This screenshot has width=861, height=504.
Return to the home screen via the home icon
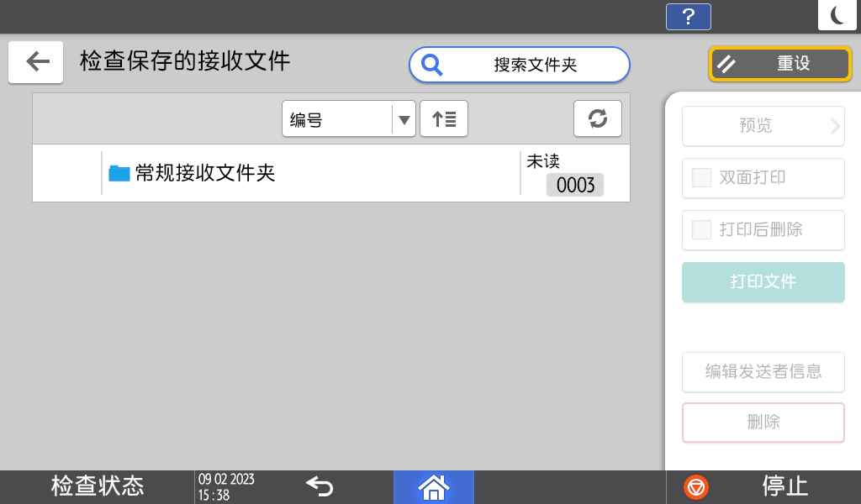point(433,487)
